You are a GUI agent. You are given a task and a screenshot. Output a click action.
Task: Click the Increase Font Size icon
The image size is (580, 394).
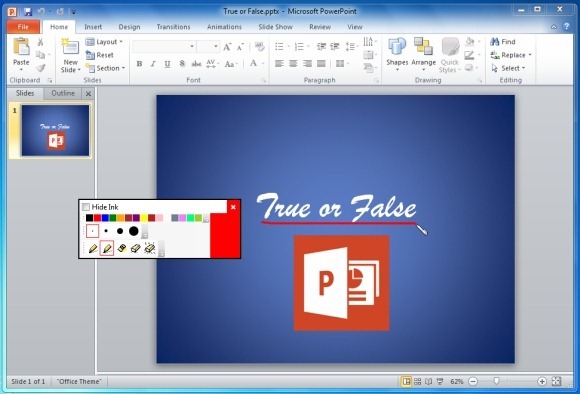[227, 47]
